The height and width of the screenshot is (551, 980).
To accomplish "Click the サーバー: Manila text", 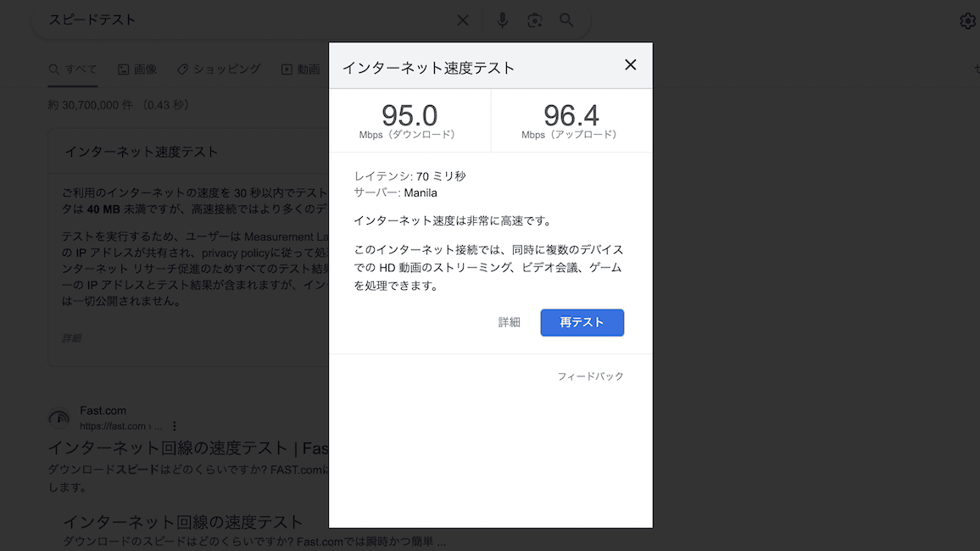I will 396,193.
